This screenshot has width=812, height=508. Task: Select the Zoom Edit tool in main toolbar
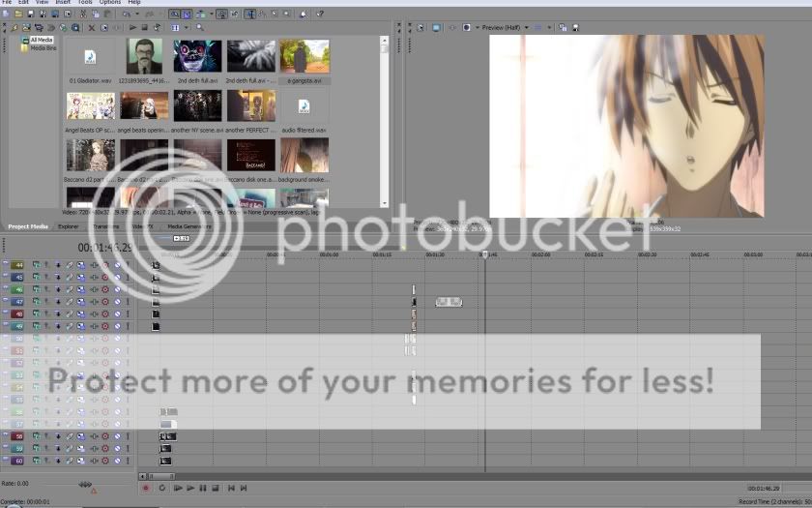[x=286, y=14]
